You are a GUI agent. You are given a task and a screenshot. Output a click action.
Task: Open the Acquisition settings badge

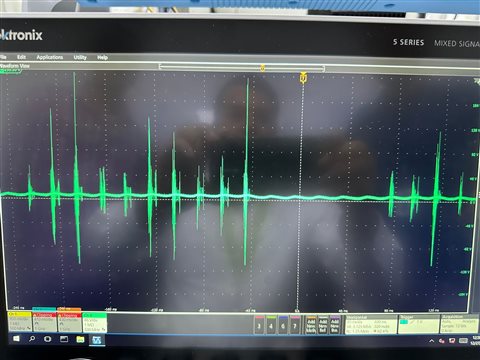pyautogui.click(x=460, y=324)
